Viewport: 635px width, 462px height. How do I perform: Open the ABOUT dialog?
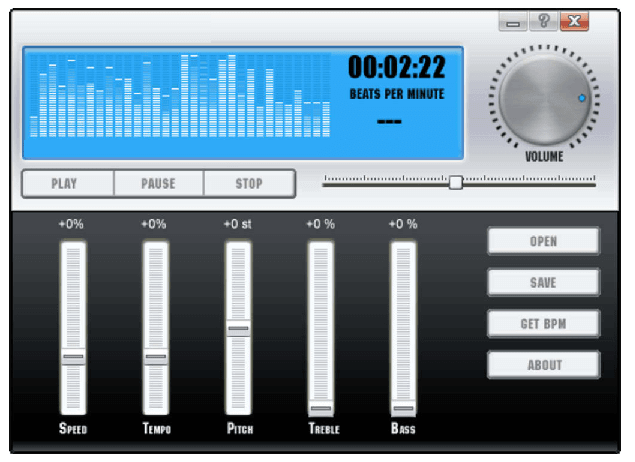tap(543, 365)
